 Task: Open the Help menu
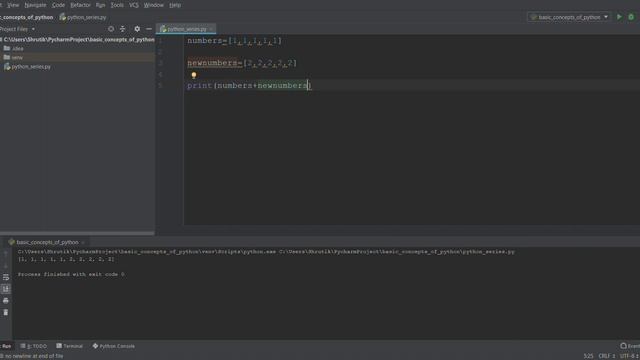(x=175, y=5)
